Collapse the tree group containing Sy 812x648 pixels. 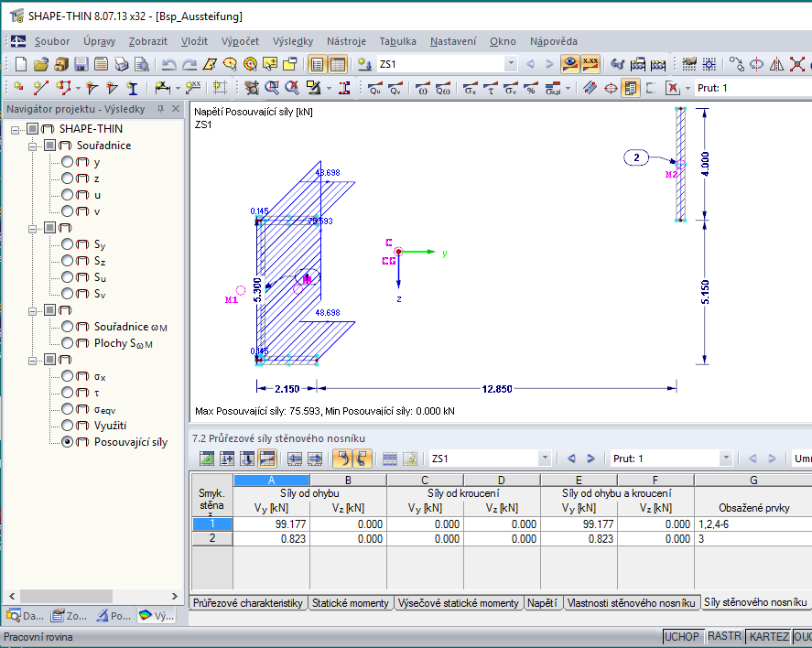(32, 229)
